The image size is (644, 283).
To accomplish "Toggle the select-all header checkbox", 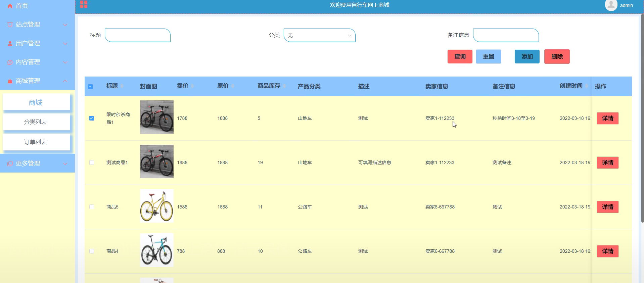I will pyautogui.click(x=90, y=87).
